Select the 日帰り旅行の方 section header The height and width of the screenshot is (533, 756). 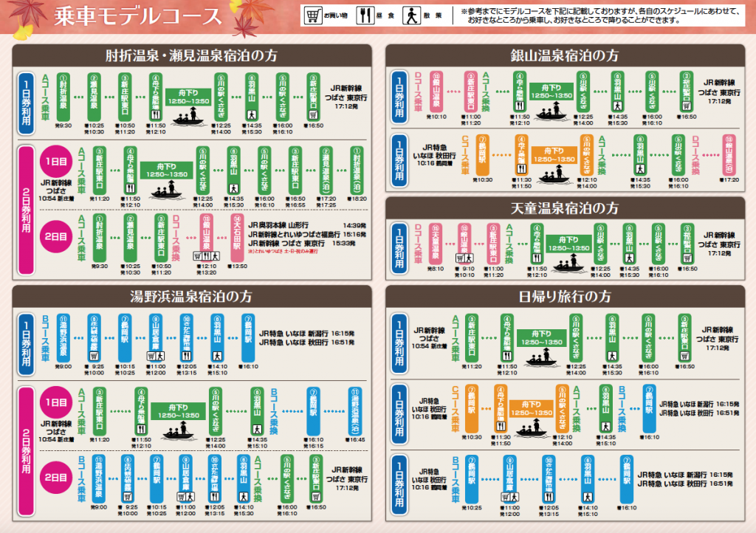565,296
